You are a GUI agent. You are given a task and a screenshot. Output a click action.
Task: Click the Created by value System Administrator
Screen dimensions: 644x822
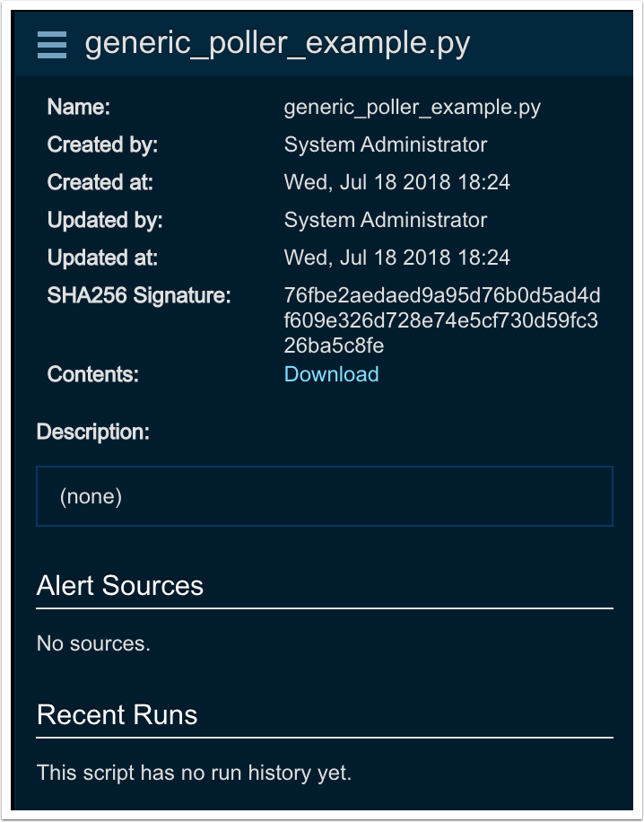click(x=386, y=144)
